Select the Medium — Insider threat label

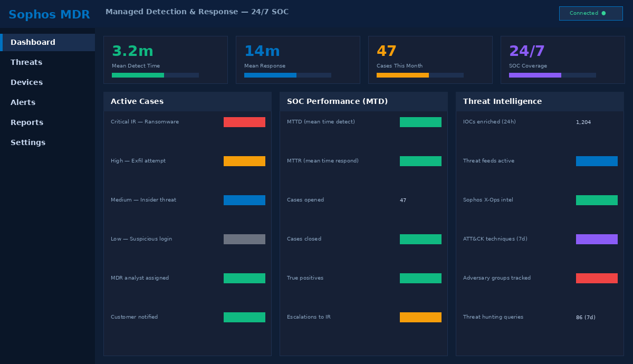143,200
